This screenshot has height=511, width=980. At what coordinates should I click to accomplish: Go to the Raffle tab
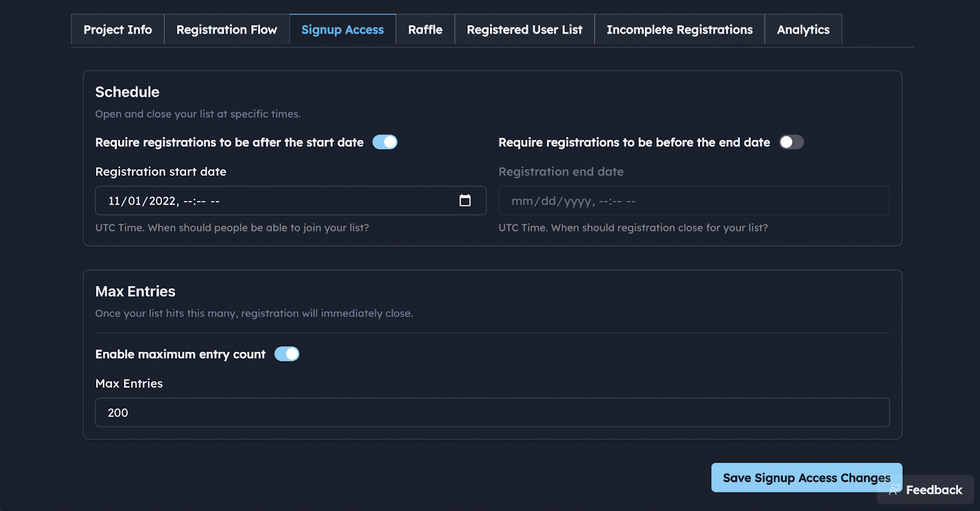425,29
